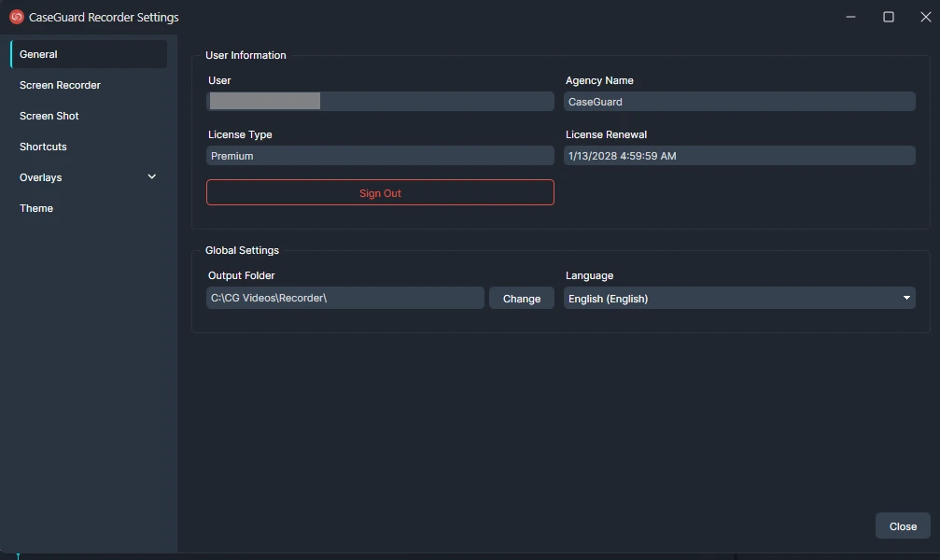Click the Output Folder path field
Screen dimensions: 940x560
344,298
